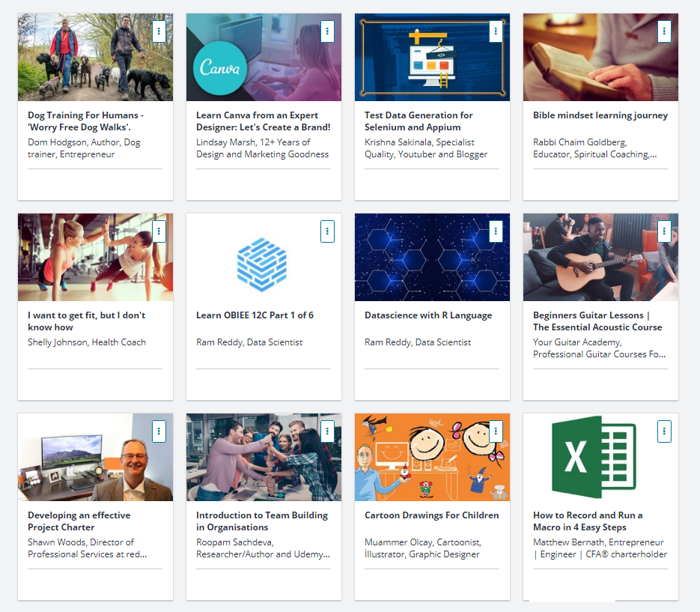700x612 pixels.
Task: Open options menu on Dog Training card
Action: [x=159, y=31]
